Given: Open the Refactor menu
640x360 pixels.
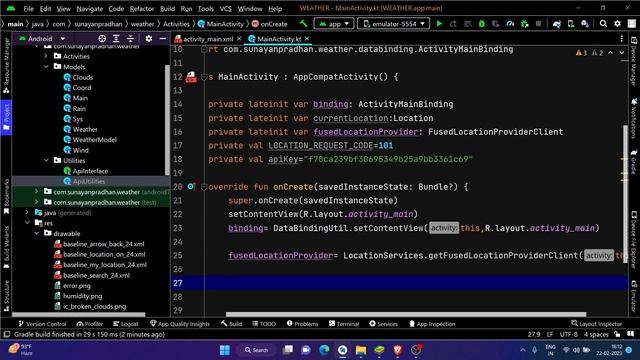Looking at the screenshot, I should point(142,8).
